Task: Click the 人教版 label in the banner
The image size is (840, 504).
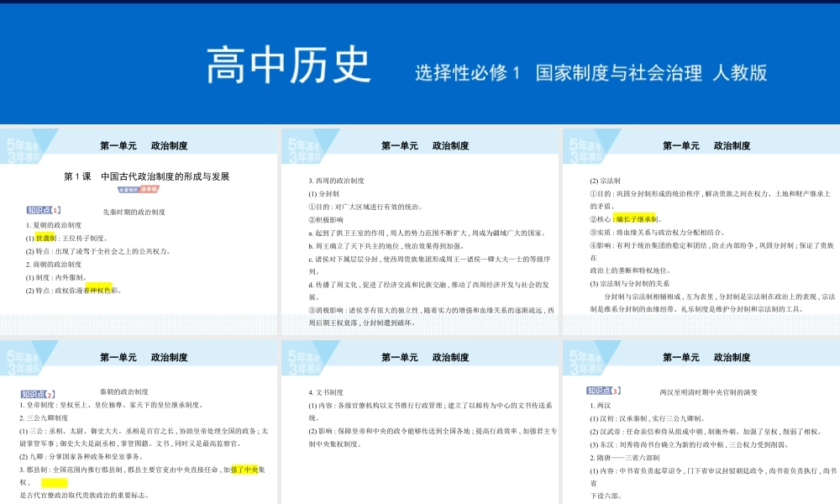Action: tap(740, 73)
